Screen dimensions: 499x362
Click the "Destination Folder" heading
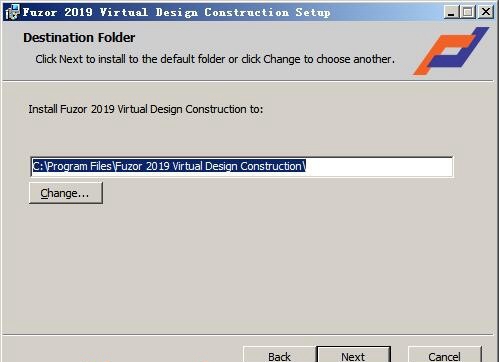click(x=79, y=38)
